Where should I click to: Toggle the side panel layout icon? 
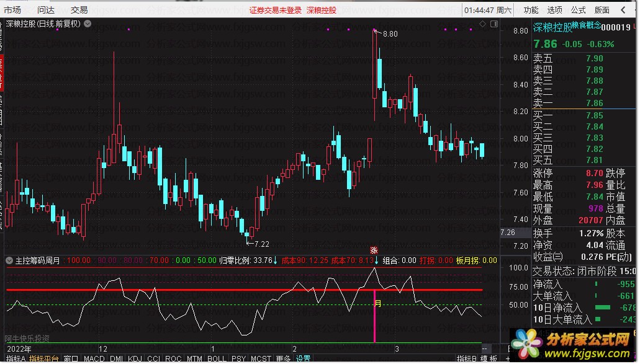[x=494, y=24]
